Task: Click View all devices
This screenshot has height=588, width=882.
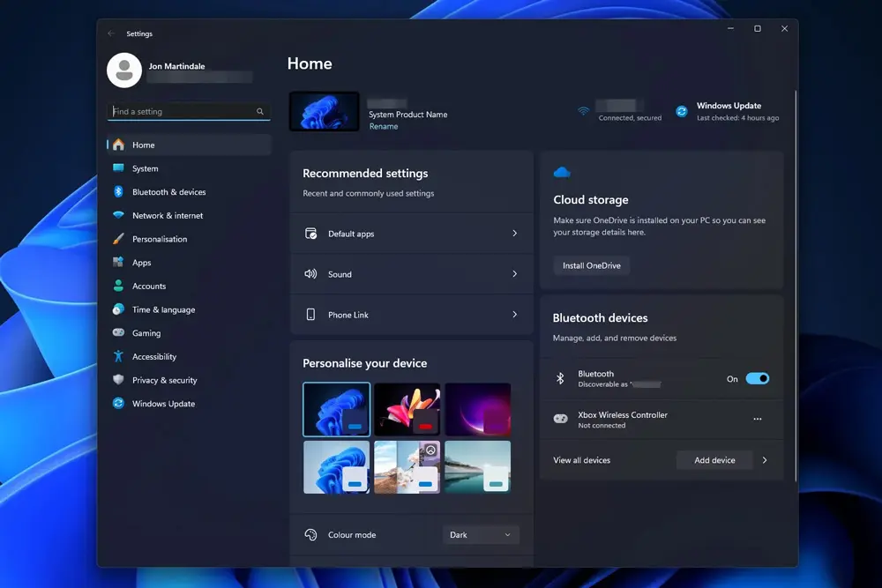Action: tap(581, 460)
